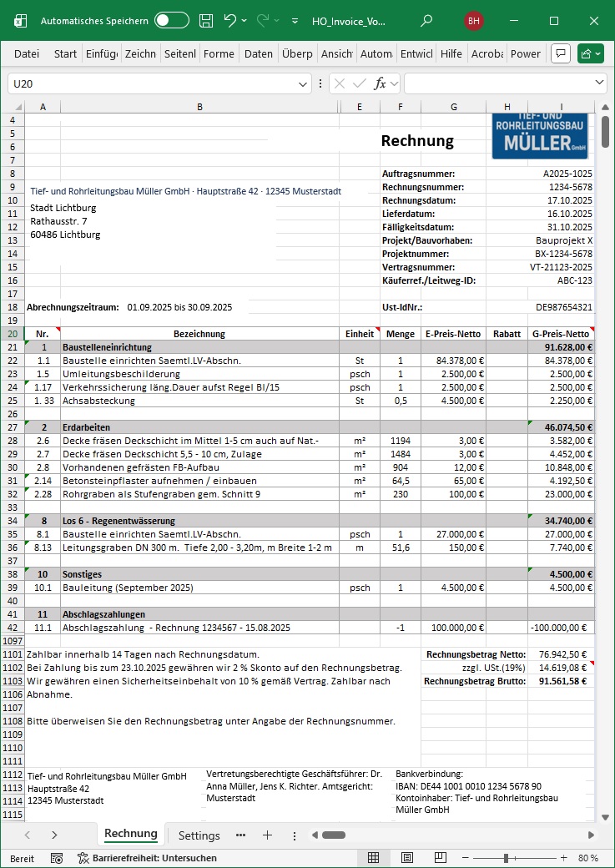Viewport: 615px width, 868px height.
Task: Click the zoom slider handle
Action: pos(506,858)
